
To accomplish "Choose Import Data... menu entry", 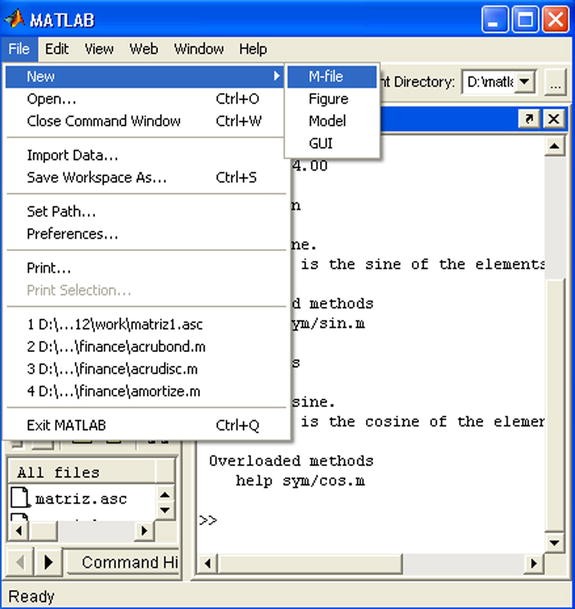I will coord(145,155).
